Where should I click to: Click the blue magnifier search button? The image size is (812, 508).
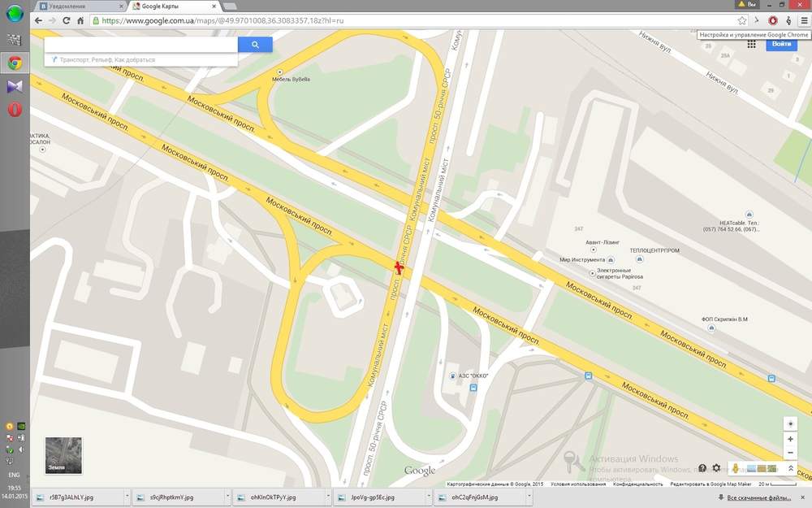(255, 45)
